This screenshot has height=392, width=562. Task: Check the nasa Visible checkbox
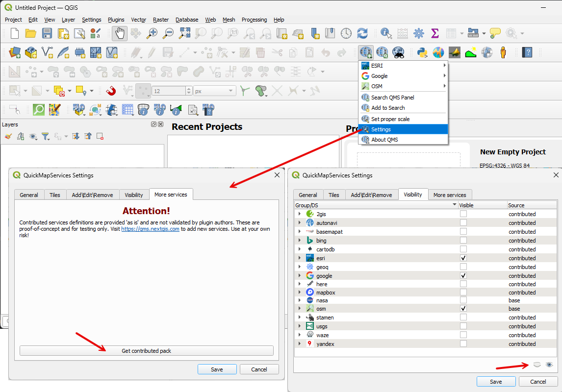(x=463, y=300)
